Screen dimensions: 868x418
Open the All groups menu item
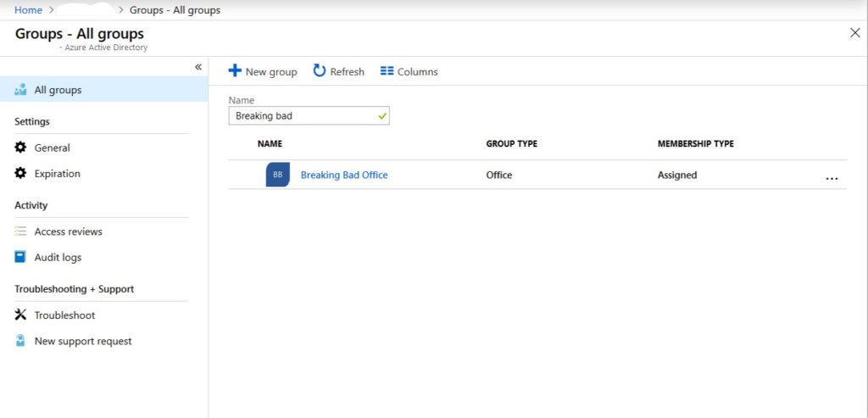[104, 89]
